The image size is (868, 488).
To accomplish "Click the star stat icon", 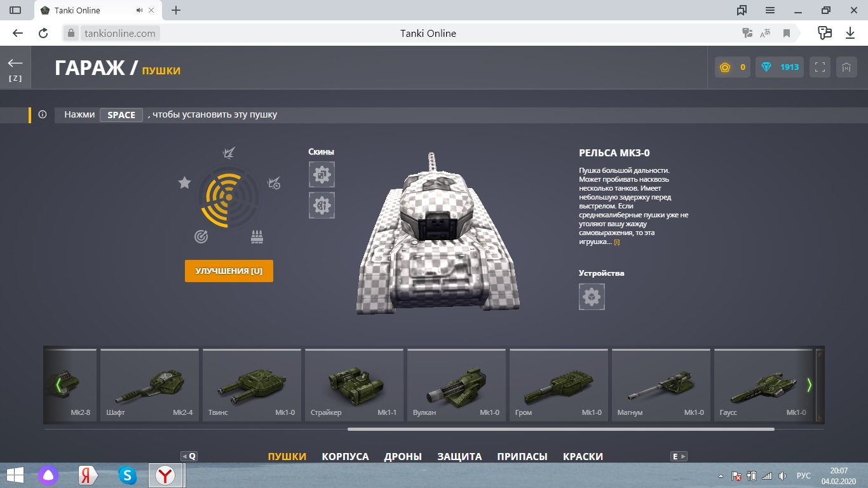I will 184,183.
